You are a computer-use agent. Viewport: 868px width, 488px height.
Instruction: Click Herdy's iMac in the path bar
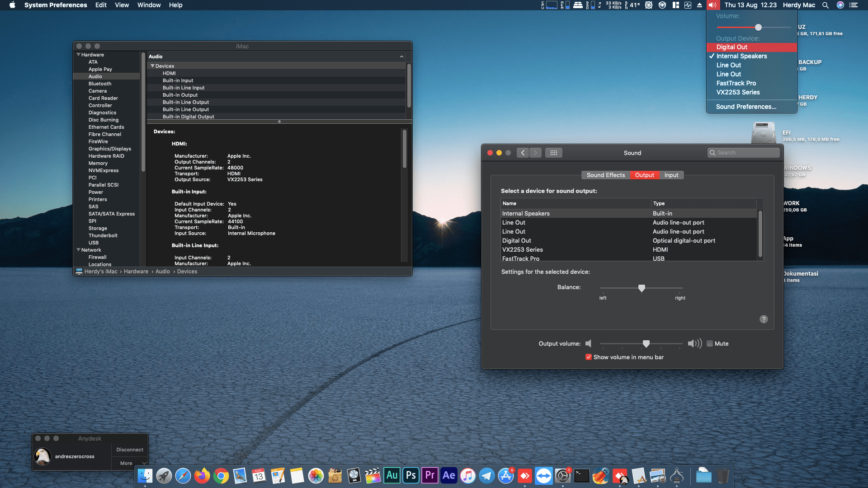click(x=101, y=272)
